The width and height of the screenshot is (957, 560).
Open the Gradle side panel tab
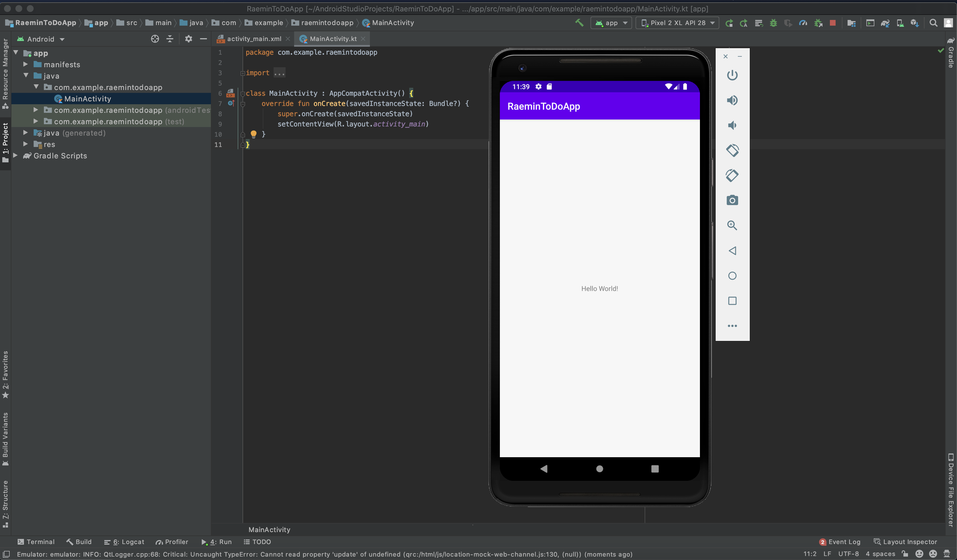point(950,52)
